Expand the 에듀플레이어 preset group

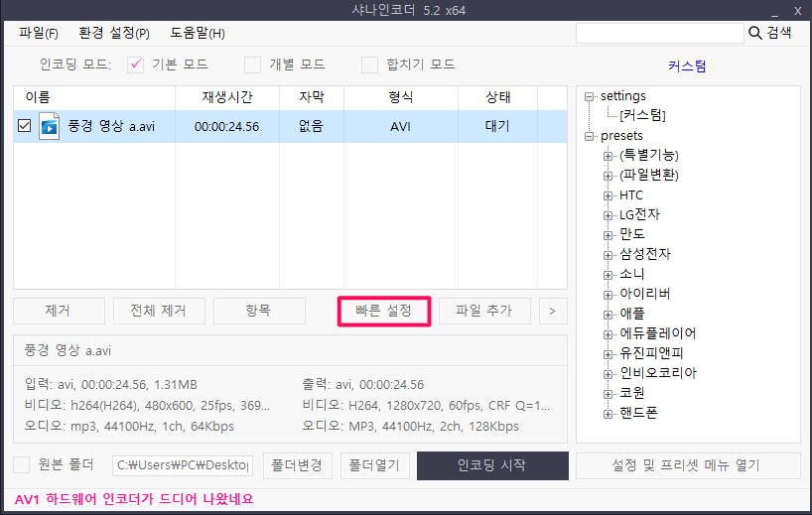click(x=608, y=334)
